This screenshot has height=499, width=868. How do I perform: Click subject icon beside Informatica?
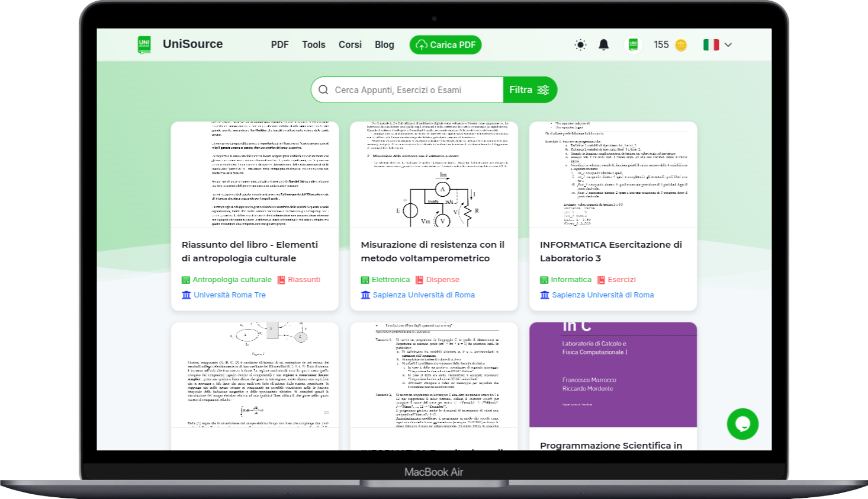[544, 280]
